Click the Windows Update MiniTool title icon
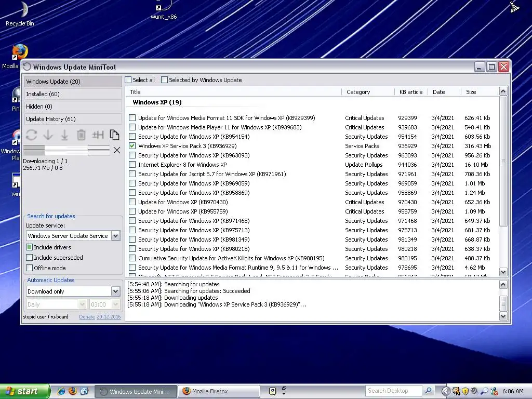 pos(27,67)
